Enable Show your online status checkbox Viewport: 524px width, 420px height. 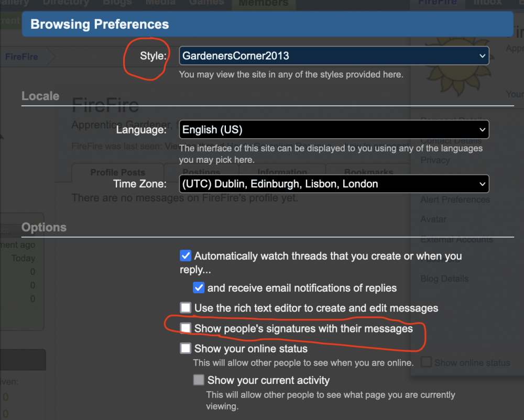[x=185, y=348]
